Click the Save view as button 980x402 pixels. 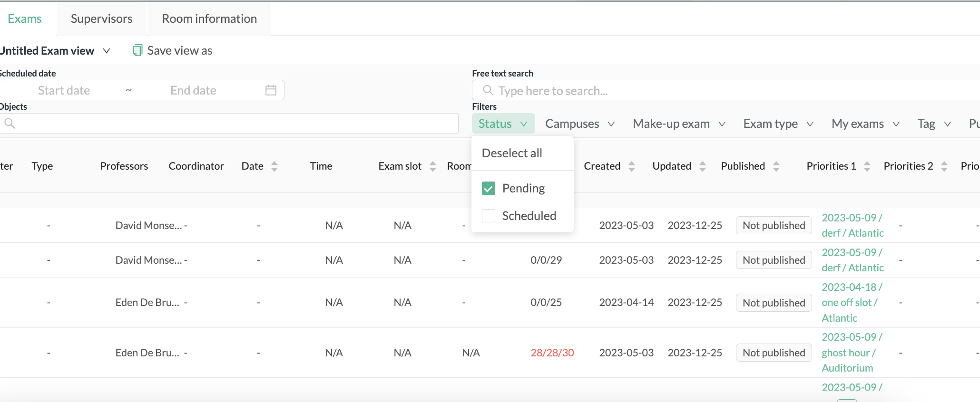coord(173,50)
